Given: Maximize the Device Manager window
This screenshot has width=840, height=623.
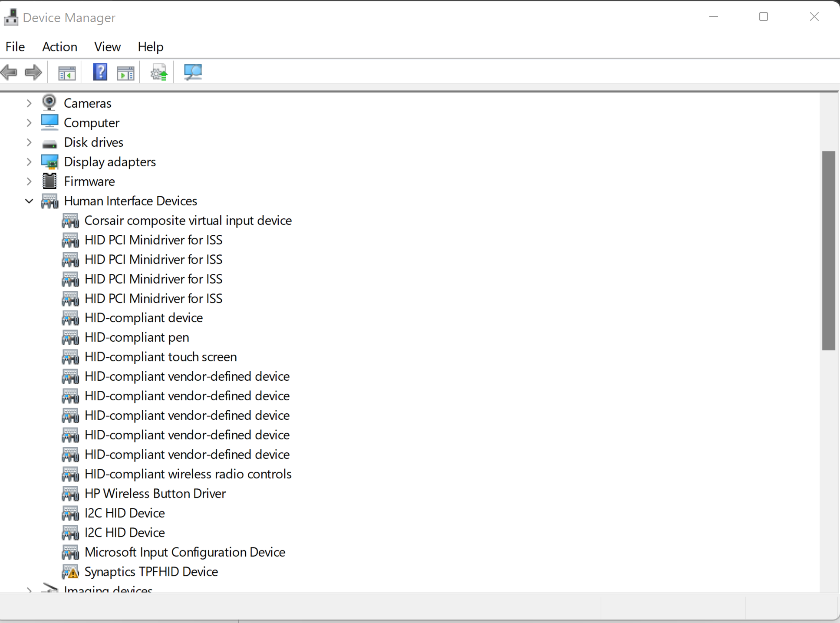Looking at the screenshot, I should click(x=764, y=17).
